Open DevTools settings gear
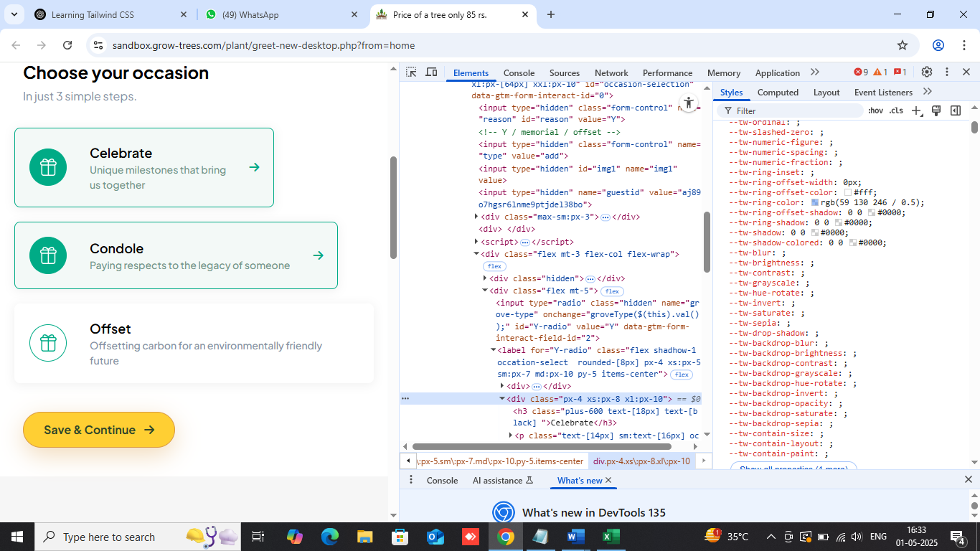The height and width of the screenshot is (551, 980). [927, 72]
